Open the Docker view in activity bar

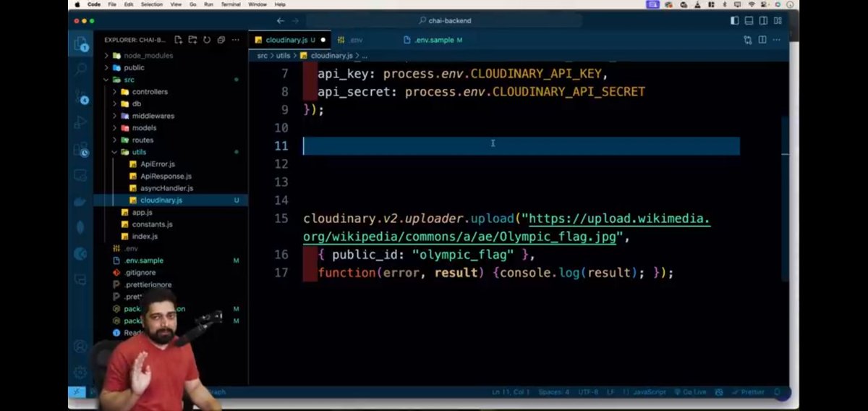click(80, 202)
